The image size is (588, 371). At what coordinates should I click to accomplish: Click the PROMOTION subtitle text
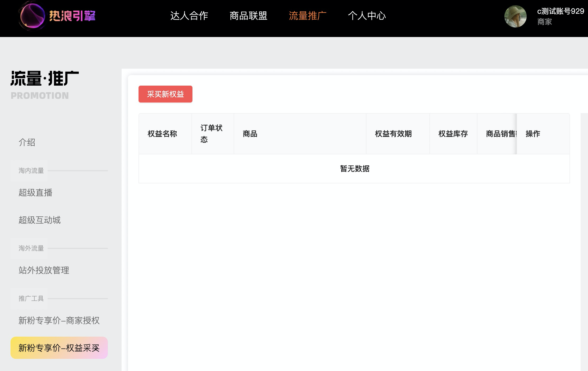[40, 96]
